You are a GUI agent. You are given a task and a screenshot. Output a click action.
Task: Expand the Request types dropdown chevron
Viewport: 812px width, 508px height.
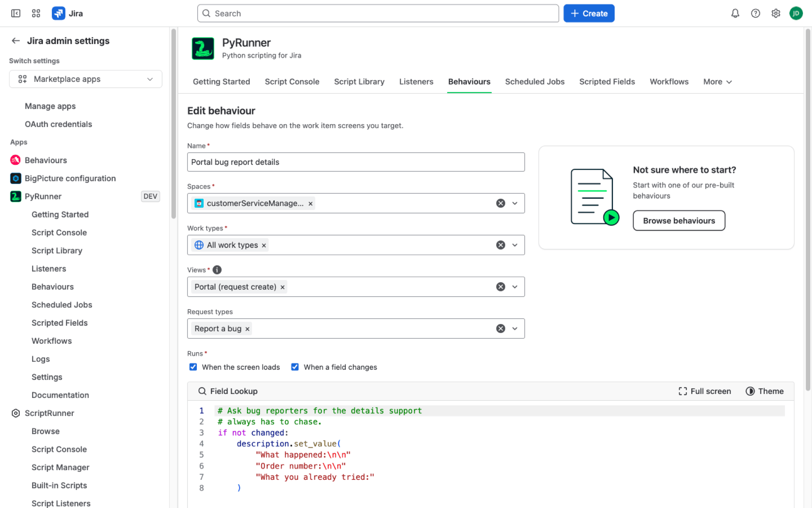coord(515,329)
